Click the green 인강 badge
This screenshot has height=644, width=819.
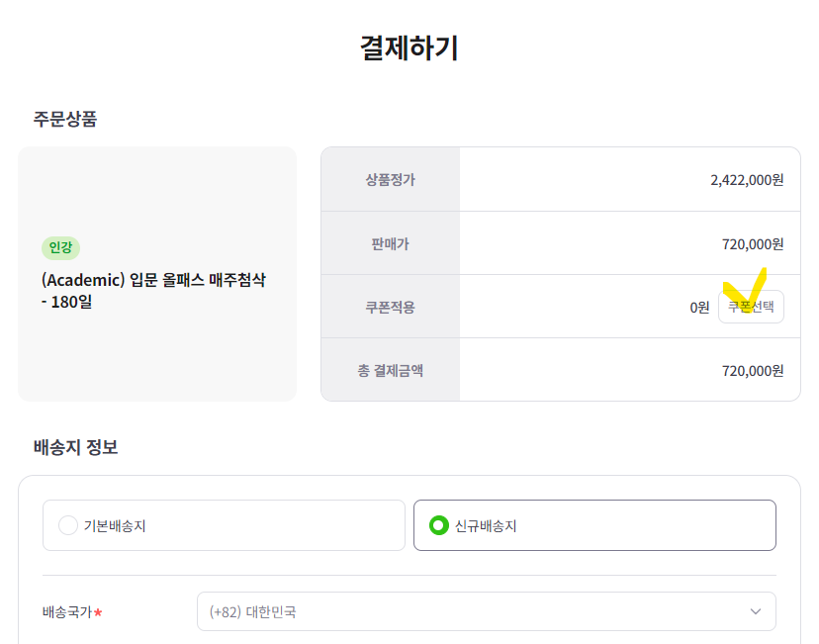pos(60,247)
